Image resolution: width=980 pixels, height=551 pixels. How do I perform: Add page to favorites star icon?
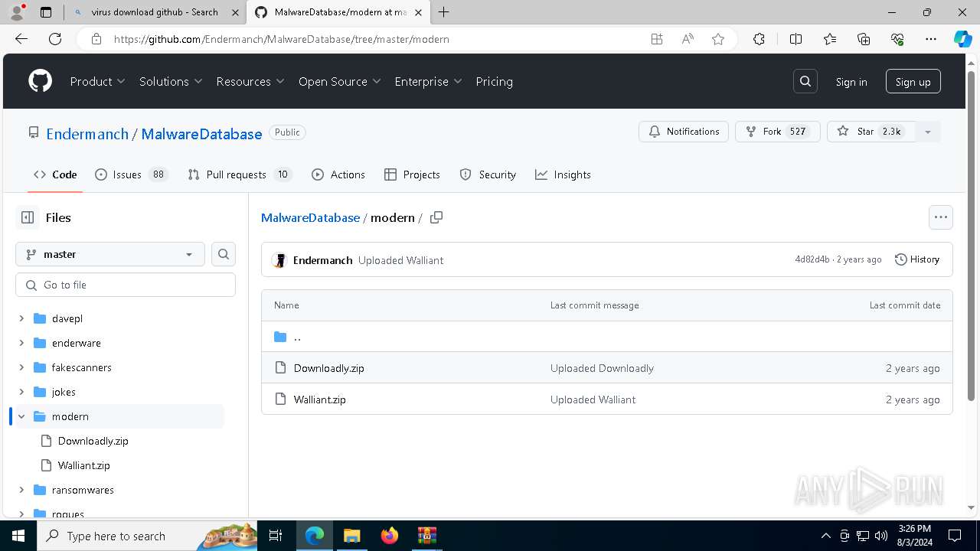pyautogui.click(x=717, y=39)
